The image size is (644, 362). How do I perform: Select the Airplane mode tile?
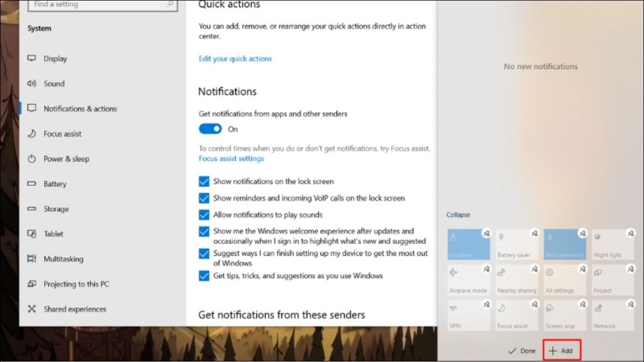click(469, 280)
